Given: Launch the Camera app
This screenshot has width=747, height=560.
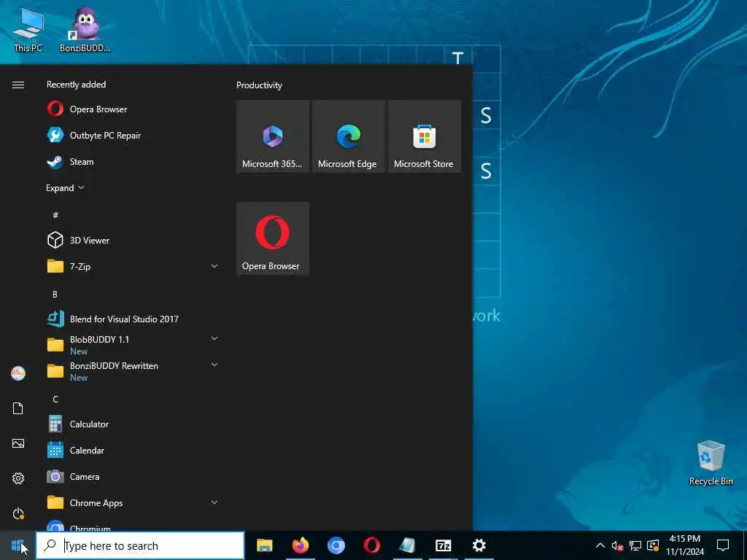Looking at the screenshot, I should [x=133, y=476].
